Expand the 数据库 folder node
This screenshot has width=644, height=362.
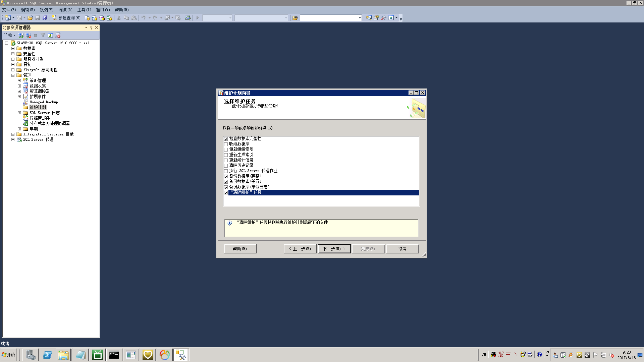pyautogui.click(x=13, y=48)
